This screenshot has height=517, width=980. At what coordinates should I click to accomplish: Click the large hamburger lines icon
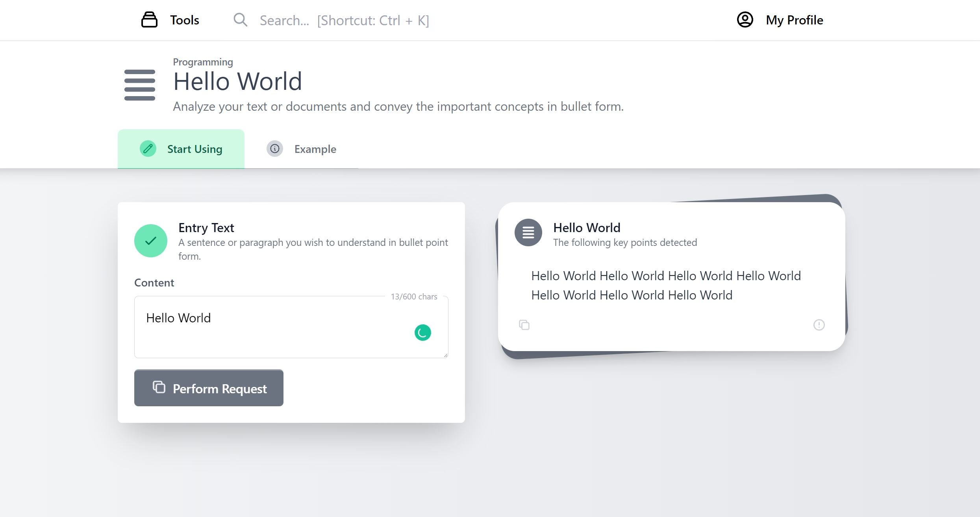[140, 85]
